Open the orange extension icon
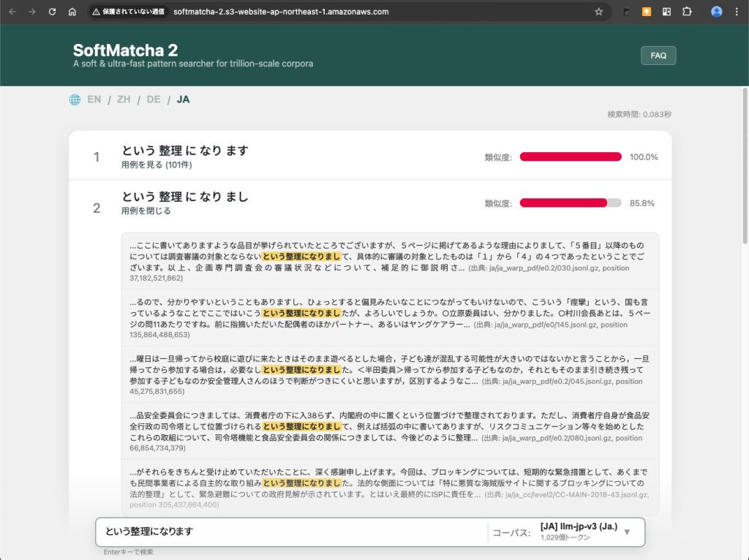This screenshot has width=749, height=560. (647, 12)
